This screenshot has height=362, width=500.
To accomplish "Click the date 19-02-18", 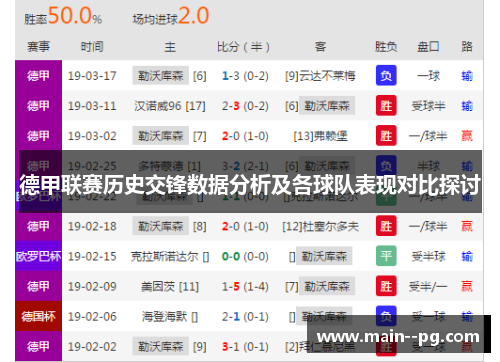I will (x=92, y=226).
